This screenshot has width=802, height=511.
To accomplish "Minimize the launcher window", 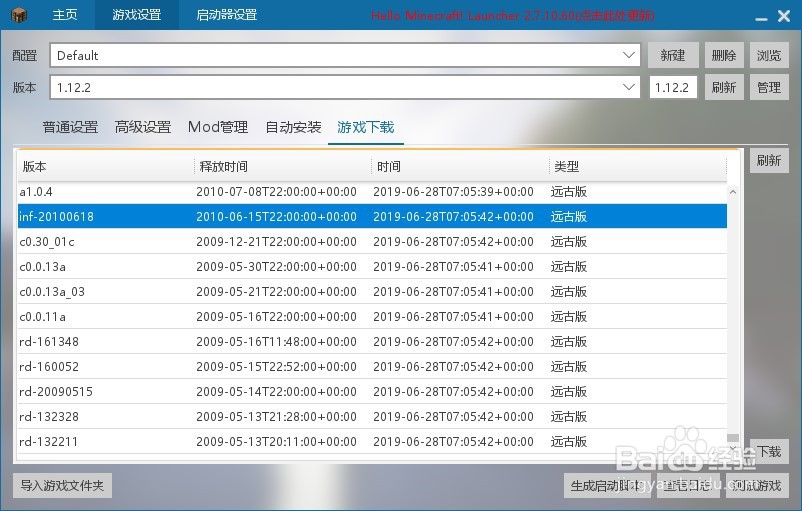I will pyautogui.click(x=761, y=17).
